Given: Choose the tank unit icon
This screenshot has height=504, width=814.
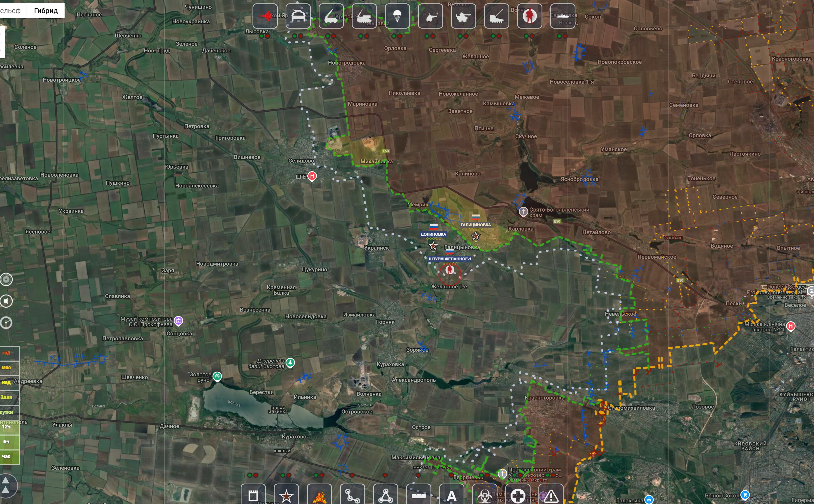Looking at the screenshot, I should coord(463,16).
